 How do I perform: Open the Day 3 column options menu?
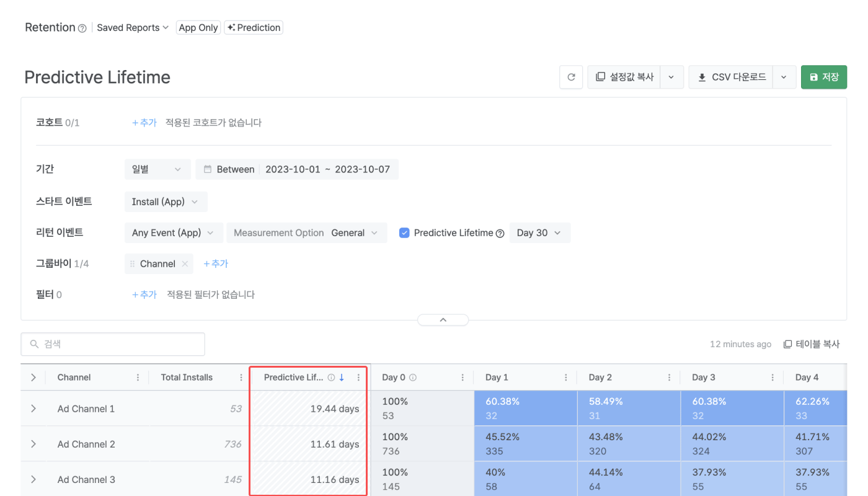point(773,378)
